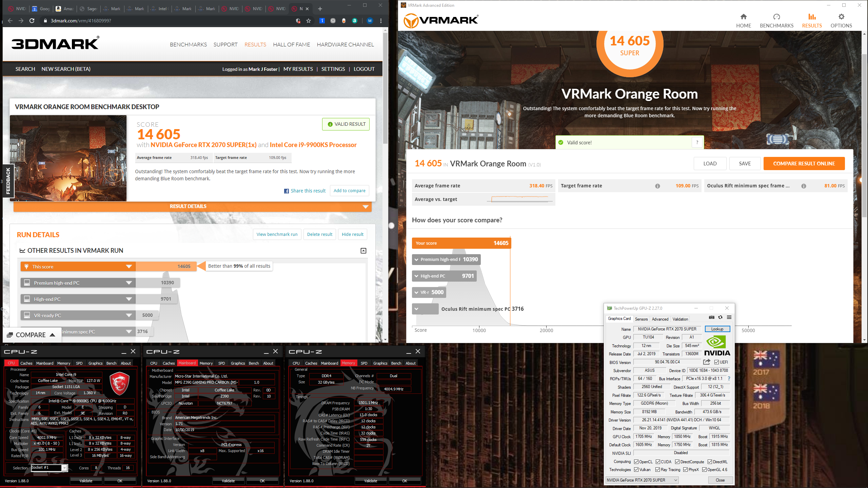Click GPU-Z screenshot camera icon
Viewport: 868px width, 488px height.
pyautogui.click(x=711, y=318)
